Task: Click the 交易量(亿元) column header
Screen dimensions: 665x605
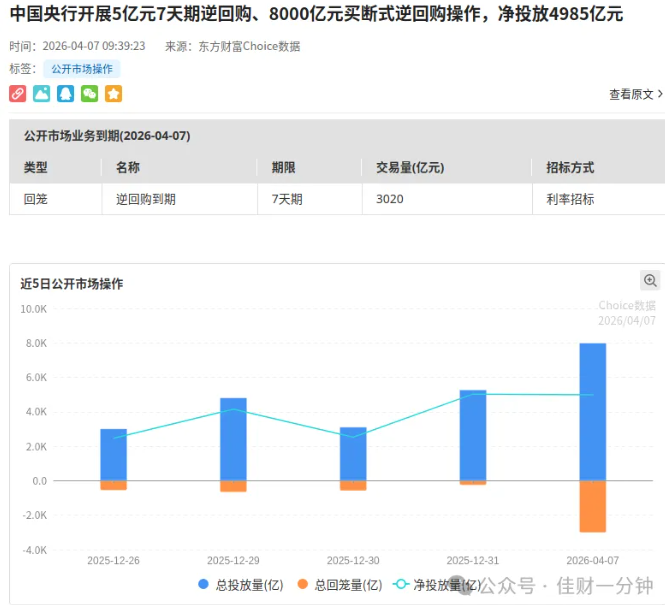Action: [x=410, y=167]
